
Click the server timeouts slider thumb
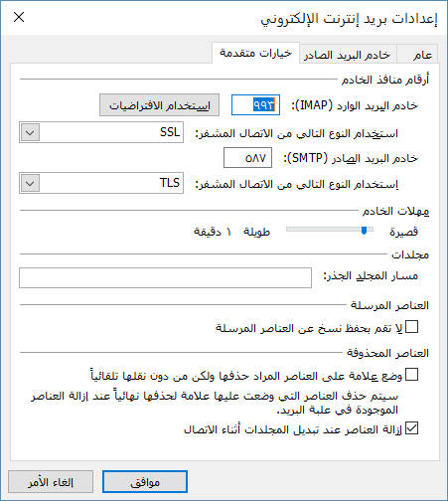click(364, 230)
